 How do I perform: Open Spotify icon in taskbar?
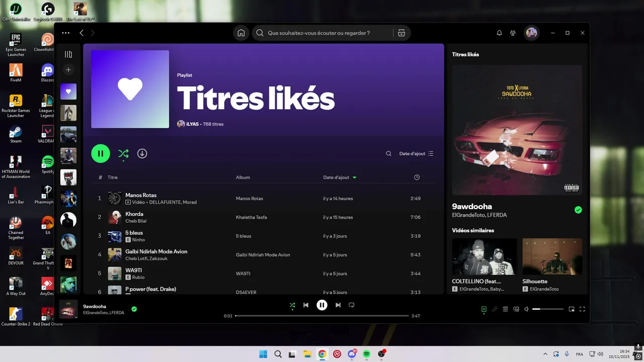[x=367, y=354]
